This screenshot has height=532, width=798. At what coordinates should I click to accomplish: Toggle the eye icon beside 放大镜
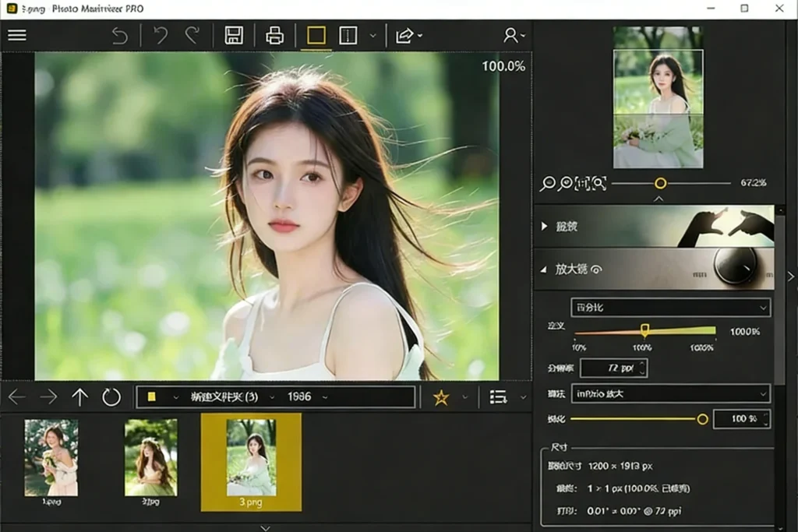[597, 270]
